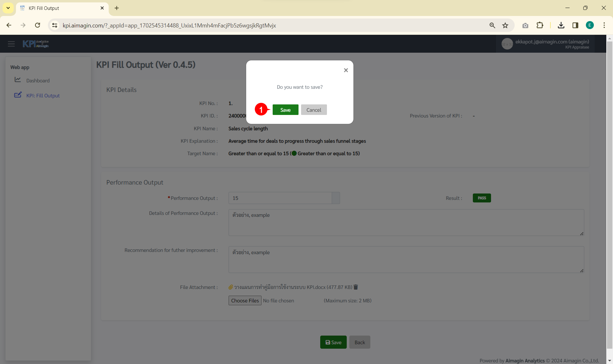Click Cancel in the save dialog

click(x=314, y=110)
